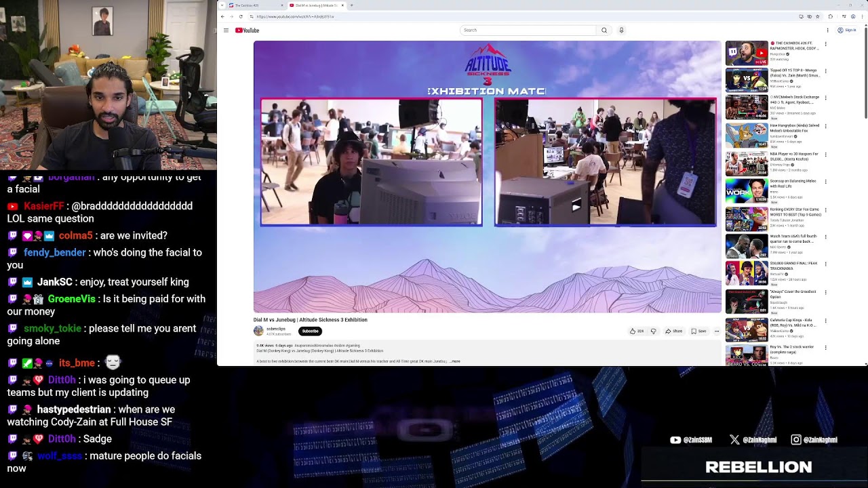Close The Cashbox 426 tab
This screenshot has height=488, width=868.
[x=282, y=5]
